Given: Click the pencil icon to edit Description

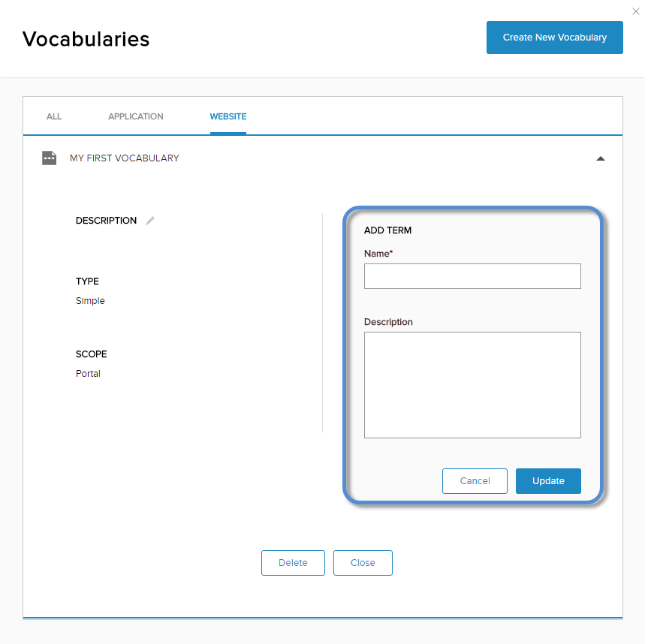Looking at the screenshot, I should click(150, 221).
